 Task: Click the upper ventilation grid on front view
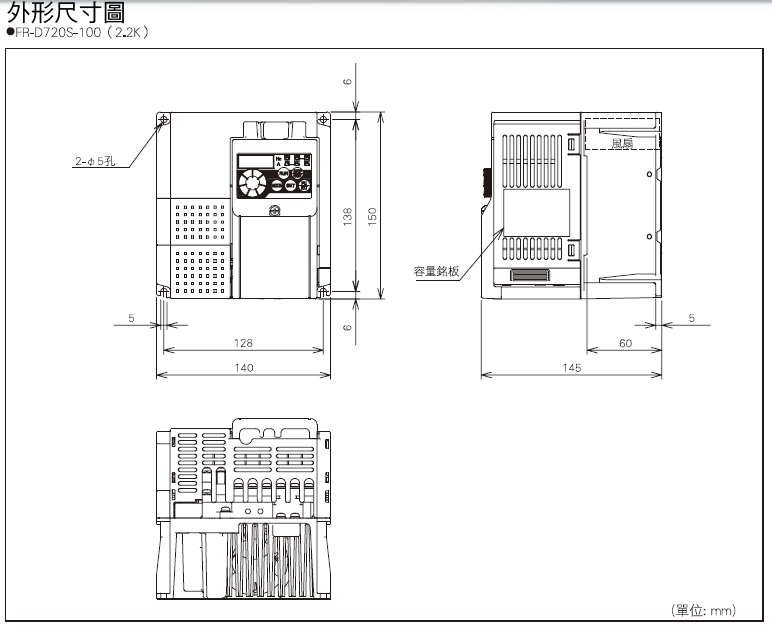point(200,222)
